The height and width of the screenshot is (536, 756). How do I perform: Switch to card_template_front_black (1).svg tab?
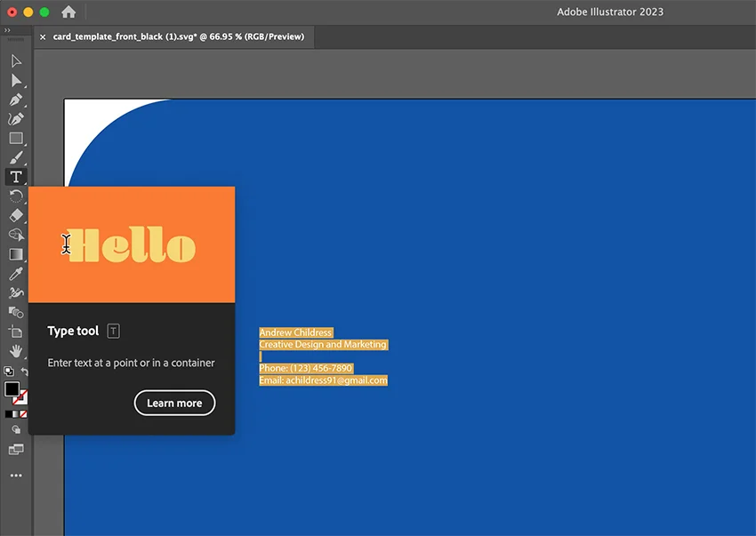tap(179, 36)
